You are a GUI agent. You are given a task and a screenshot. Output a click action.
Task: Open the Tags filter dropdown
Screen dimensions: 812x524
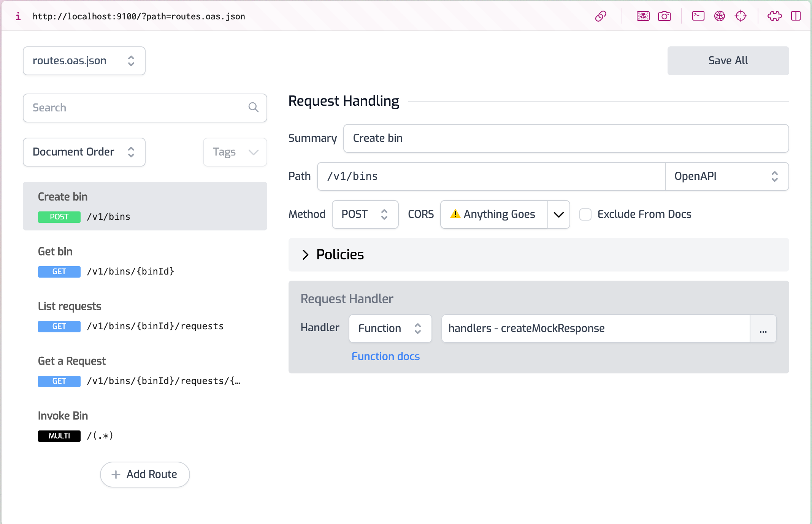click(235, 152)
